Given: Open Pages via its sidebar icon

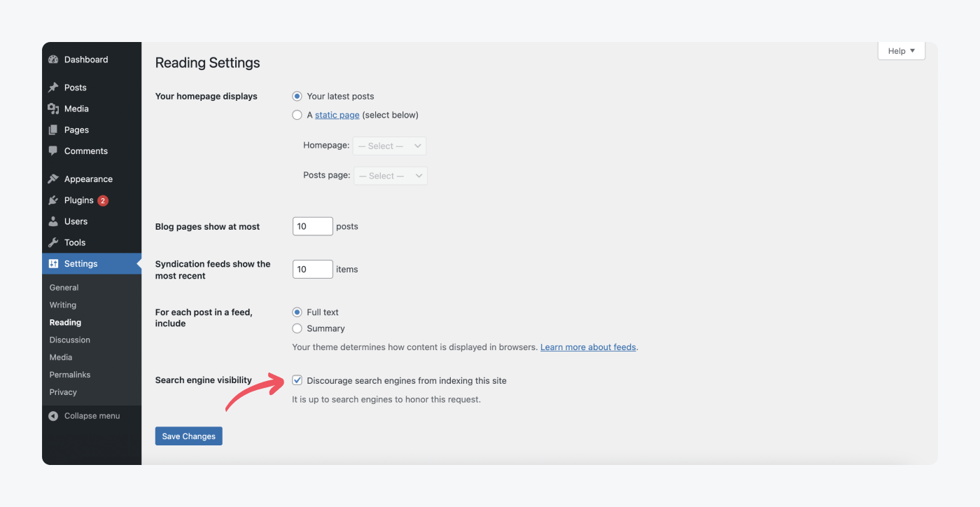Looking at the screenshot, I should 53,130.
